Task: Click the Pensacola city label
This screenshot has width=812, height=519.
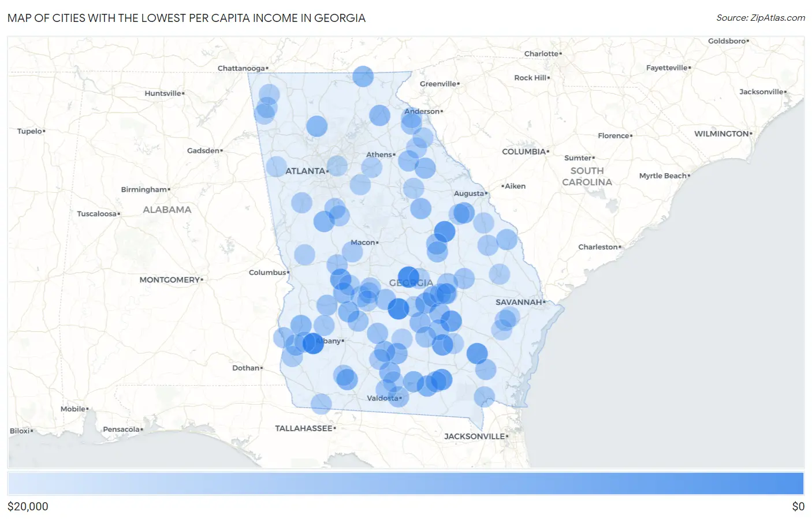Action: (121, 429)
